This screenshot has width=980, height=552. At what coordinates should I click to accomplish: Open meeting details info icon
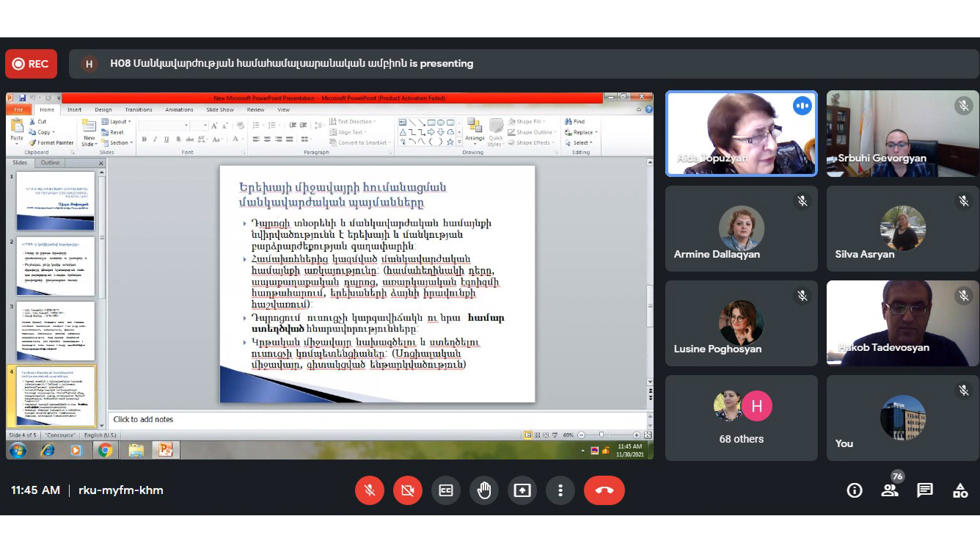pyautogui.click(x=854, y=490)
